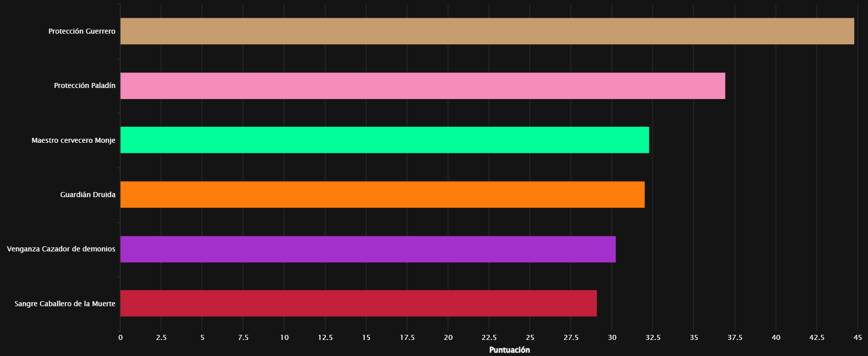Select the x-axis tick labeled 37.5
The height and width of the screenshot is (356, 868).
(735, 337)
